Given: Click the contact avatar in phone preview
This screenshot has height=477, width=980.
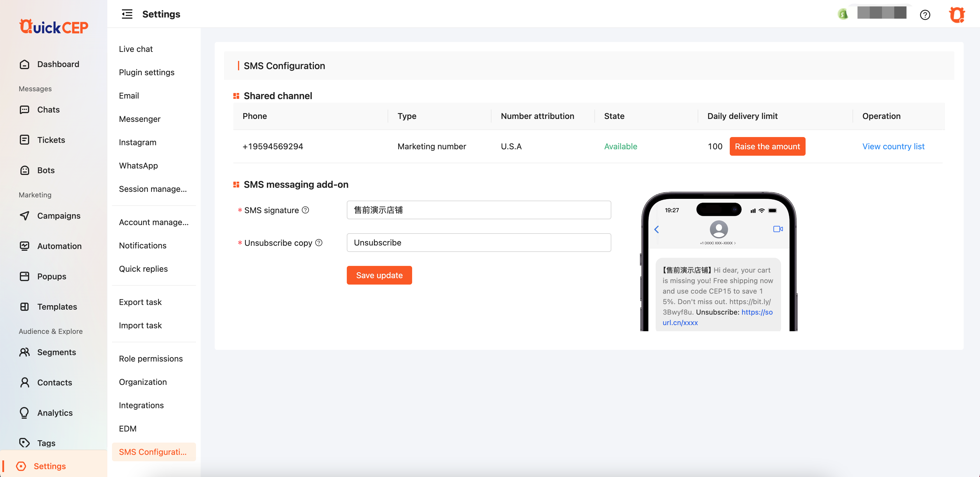Looking at the screenshot, I should [x=719, y=229].
